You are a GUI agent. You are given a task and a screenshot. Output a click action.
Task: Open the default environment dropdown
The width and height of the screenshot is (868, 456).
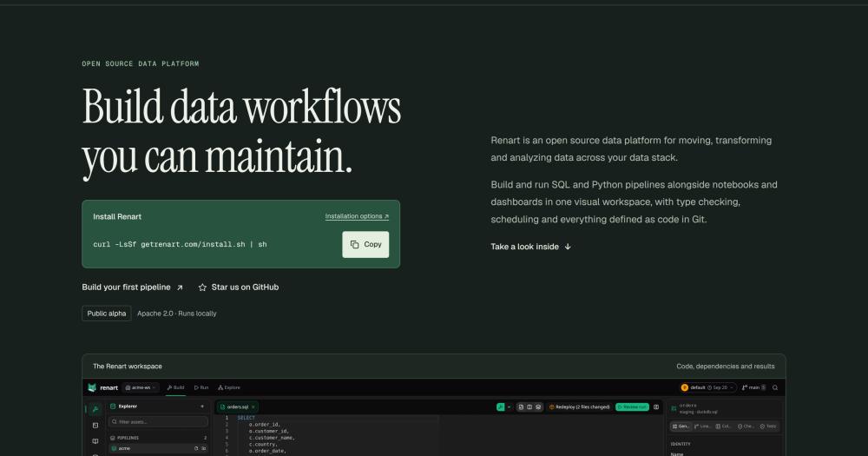click(707, 388)
